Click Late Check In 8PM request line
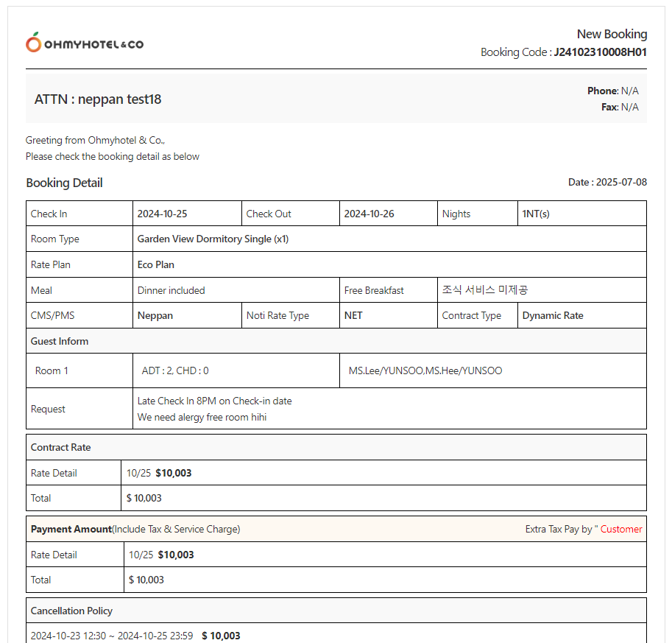This screenshot has height=643, width=672. [214, 401]
